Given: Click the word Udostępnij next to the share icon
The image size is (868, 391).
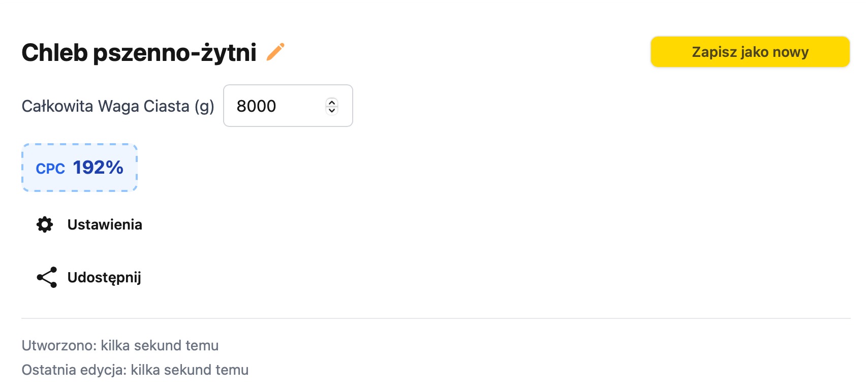Looking at the screenshot, I should [x=104, y=278].
